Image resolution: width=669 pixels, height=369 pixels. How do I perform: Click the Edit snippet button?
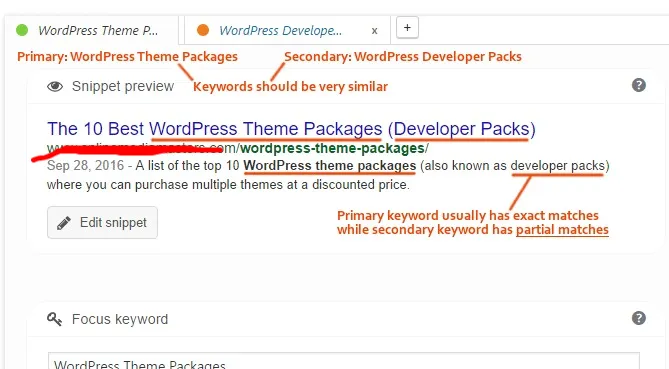tap(102, 222)
